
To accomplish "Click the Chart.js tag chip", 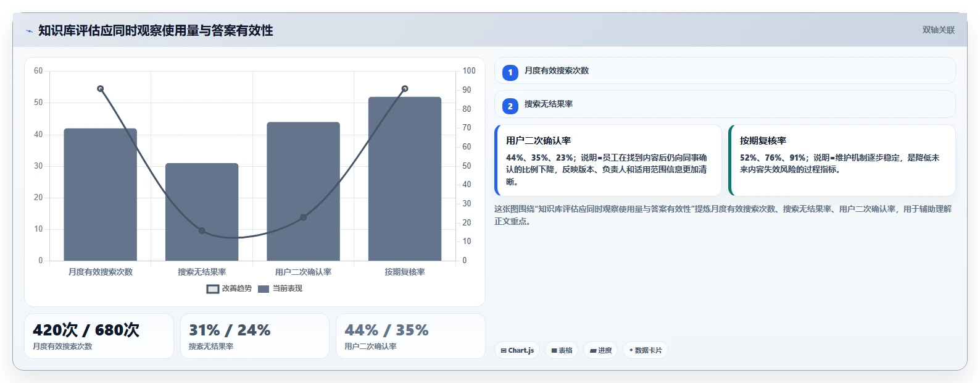I will pyautogui.click(x=517, y=350).
